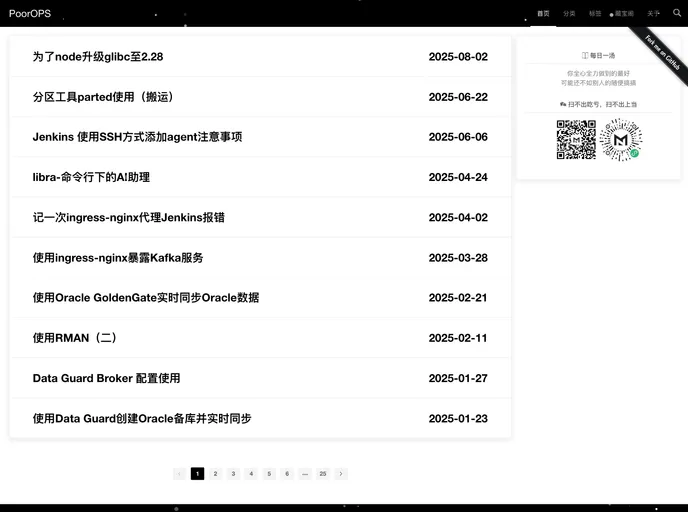Image resolution: width=688 pixels, height=512 pixels.
Task: Click the round mini-program code image
Action: pos(621,140)
